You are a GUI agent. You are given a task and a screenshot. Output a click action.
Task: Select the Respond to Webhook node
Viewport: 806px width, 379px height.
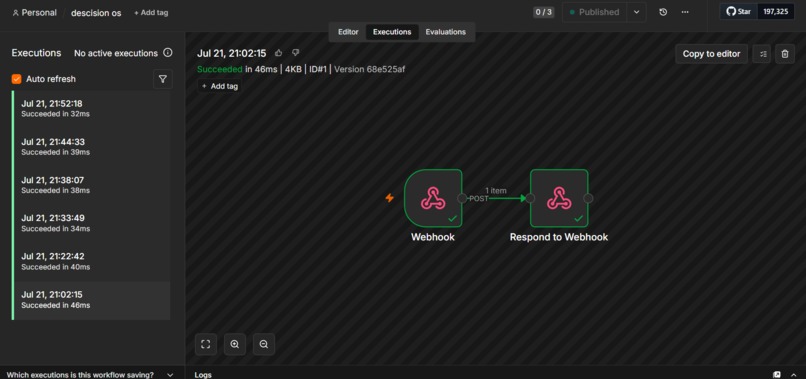click(559, 198)
